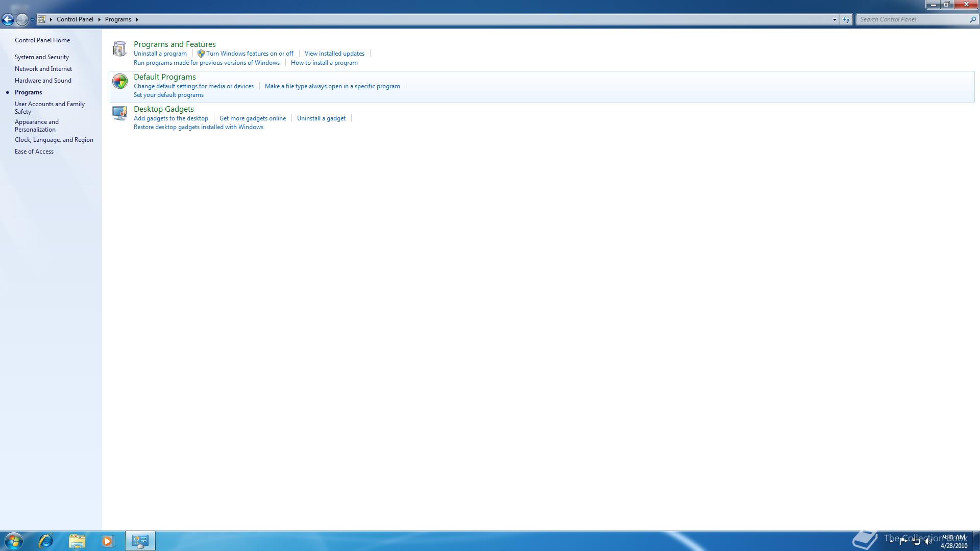Click the Programs and Features icon
980x551 pixels.
click(x=119, y=49)
